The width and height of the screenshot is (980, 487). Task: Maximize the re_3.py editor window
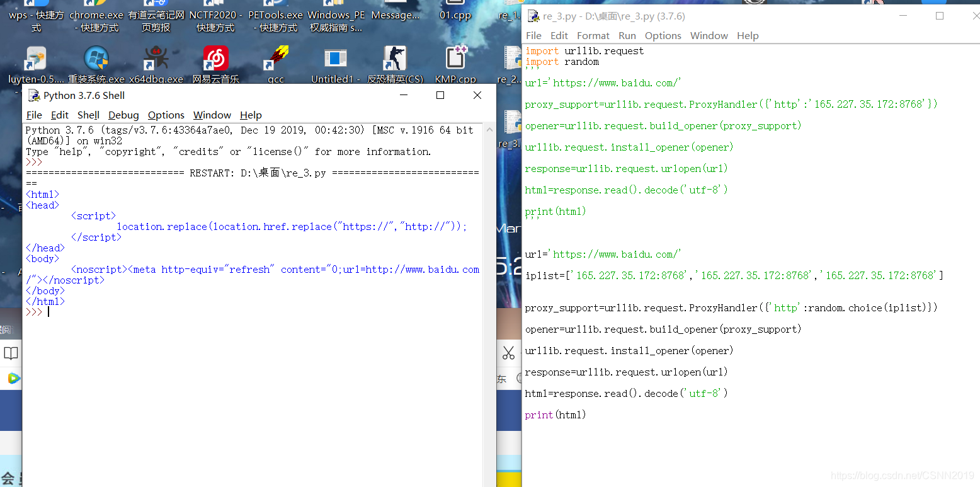click(x=940, y=16)
